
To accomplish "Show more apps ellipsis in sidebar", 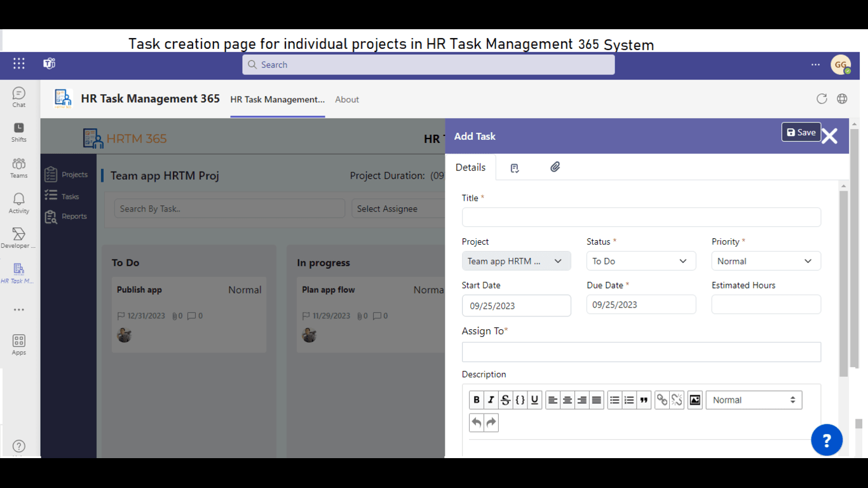I will (19, 310).
